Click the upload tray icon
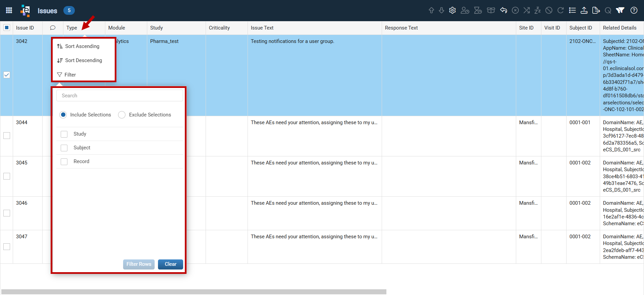The height and width of the screenshot is (295, 644). click(584, 10)
